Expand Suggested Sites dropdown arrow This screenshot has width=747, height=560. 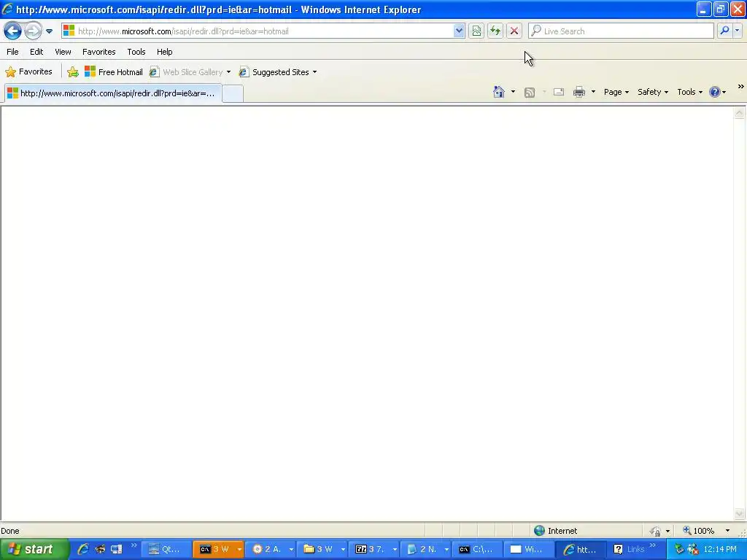pyautogui.click(x=315, y=72)
